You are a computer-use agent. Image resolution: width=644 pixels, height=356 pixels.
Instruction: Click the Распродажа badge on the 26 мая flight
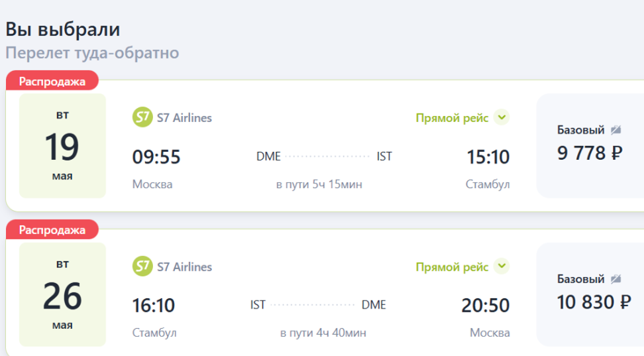pyautogui.click(x=52, y=230)
